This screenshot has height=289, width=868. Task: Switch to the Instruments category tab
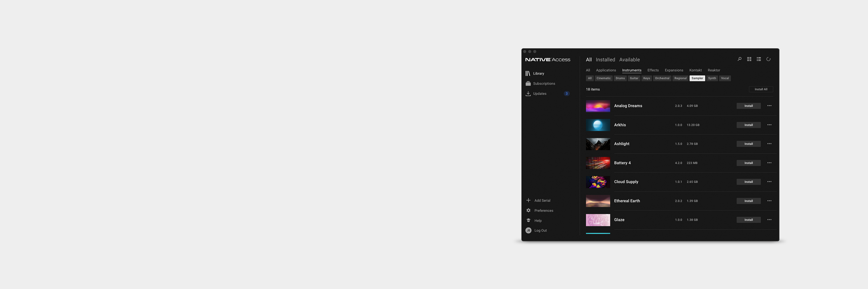point(632,70)
